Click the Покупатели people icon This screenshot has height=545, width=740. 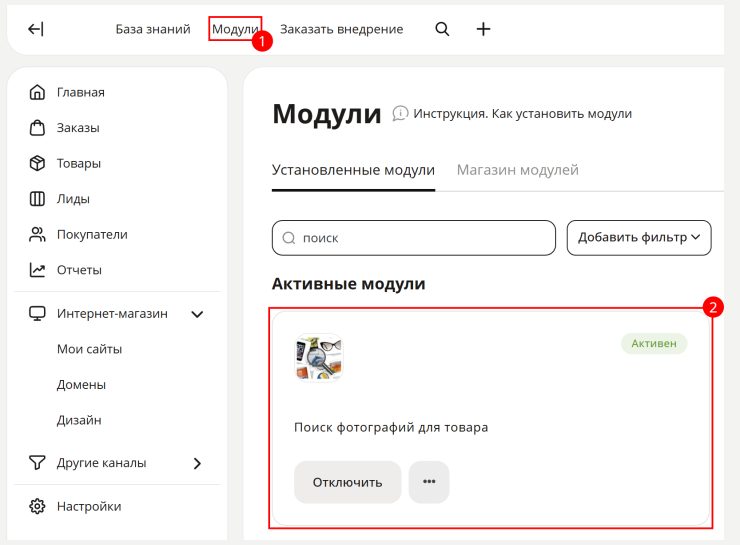[x=37, y=235]
